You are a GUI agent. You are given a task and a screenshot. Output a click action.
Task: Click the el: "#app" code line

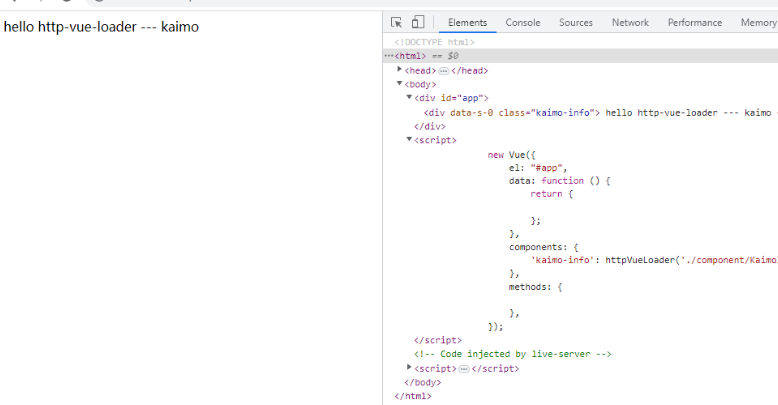pos(538,168)
